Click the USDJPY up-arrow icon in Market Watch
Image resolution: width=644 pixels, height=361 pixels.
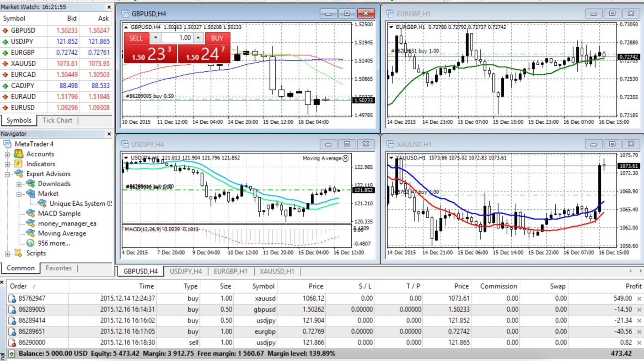point(6,41)
